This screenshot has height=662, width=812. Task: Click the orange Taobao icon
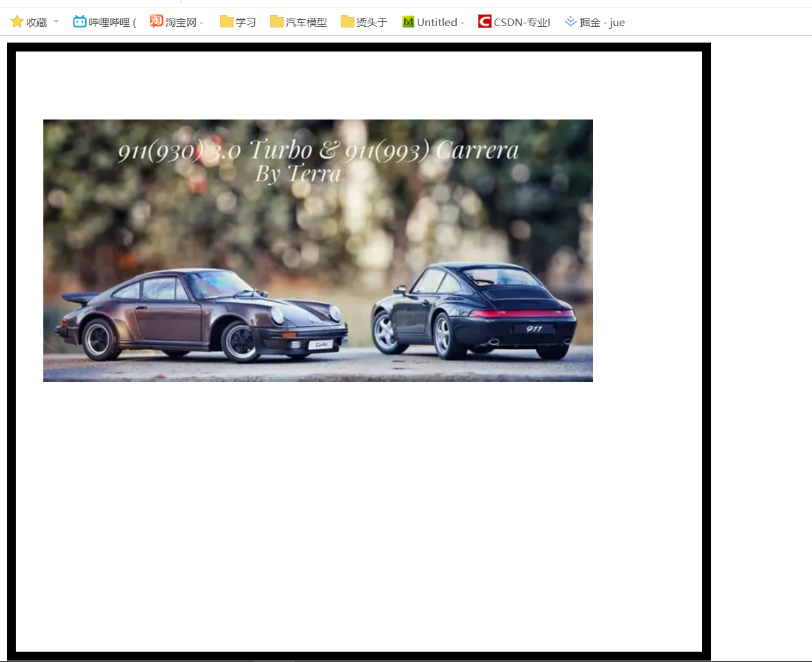(x=157, y=21)
